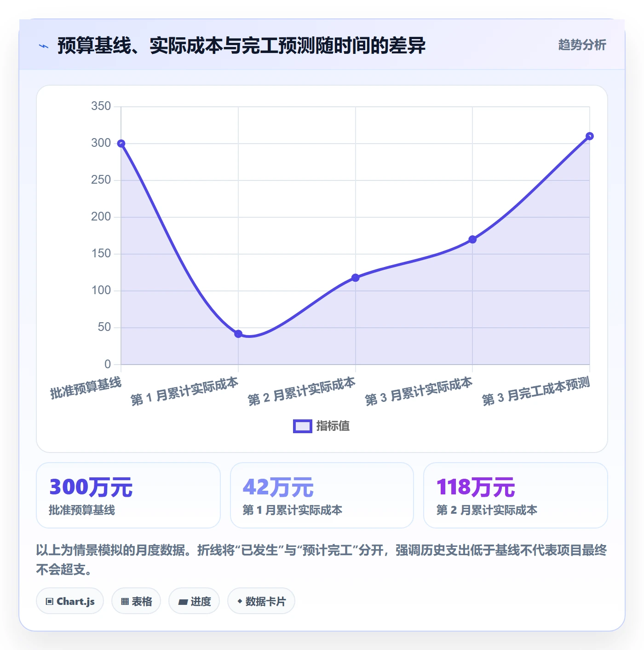Click the data point for 第 2 月累计实际成本
Screen dimensions: 644x650
tap(355, 278)
